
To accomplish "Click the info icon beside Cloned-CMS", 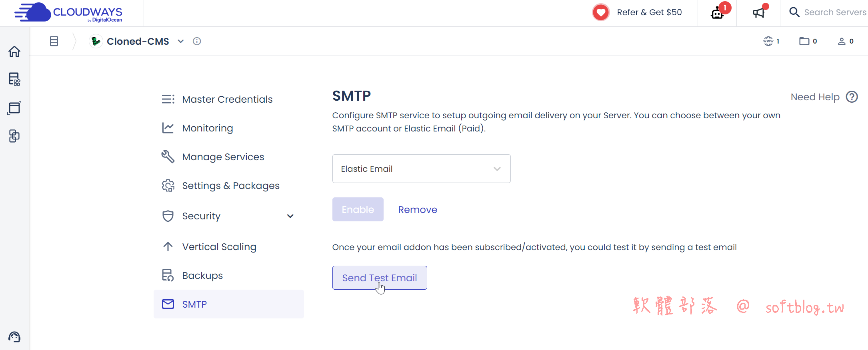I will [197, 41].
